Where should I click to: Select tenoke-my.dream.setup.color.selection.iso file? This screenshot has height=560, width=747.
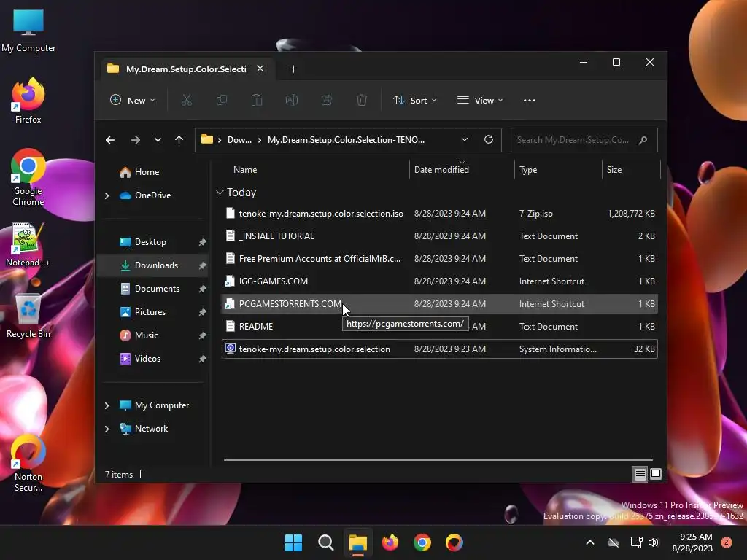pyautogui.click(x=440, y=214)
